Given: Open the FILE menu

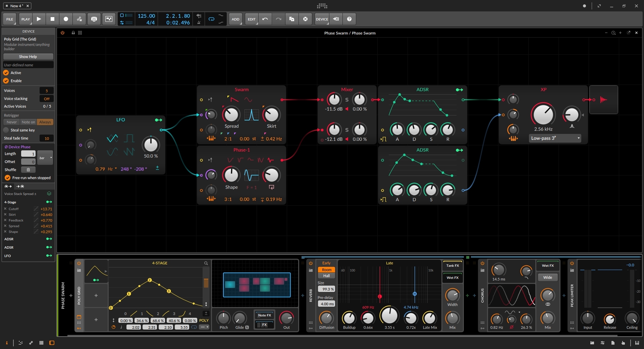Looking at the screenshot, I should coord(10,19).
